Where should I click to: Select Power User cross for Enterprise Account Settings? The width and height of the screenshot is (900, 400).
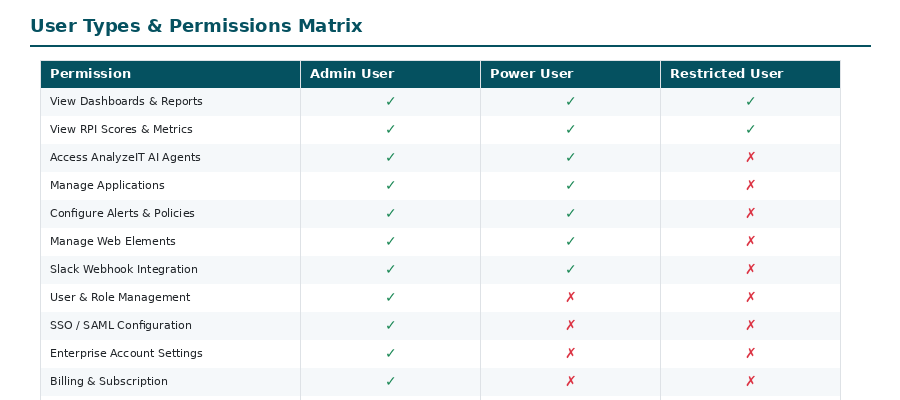point(570,354)
